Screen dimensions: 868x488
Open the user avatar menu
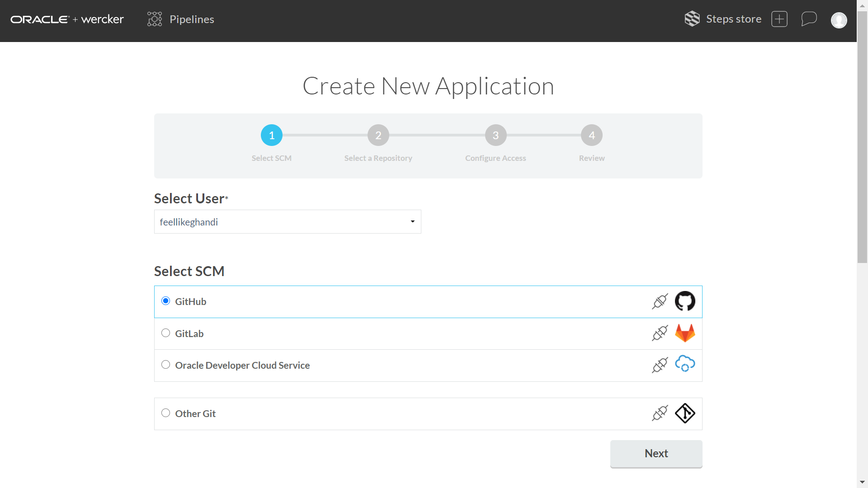click(x=839, y=20)
